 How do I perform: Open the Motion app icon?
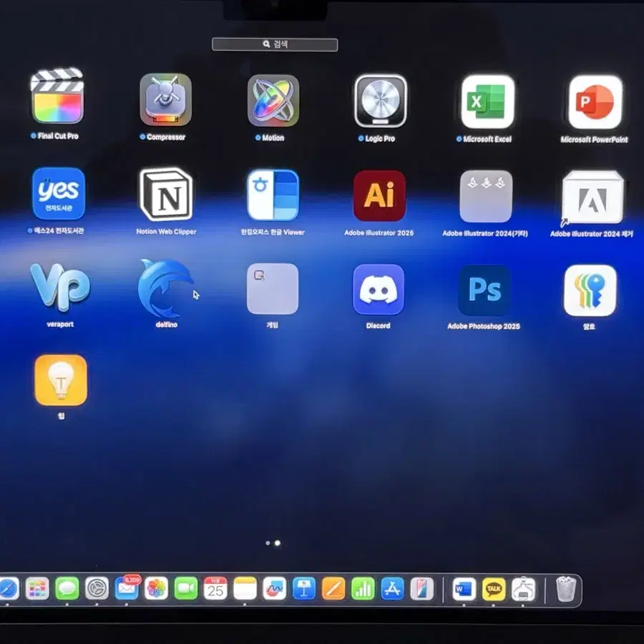[273, 101]
